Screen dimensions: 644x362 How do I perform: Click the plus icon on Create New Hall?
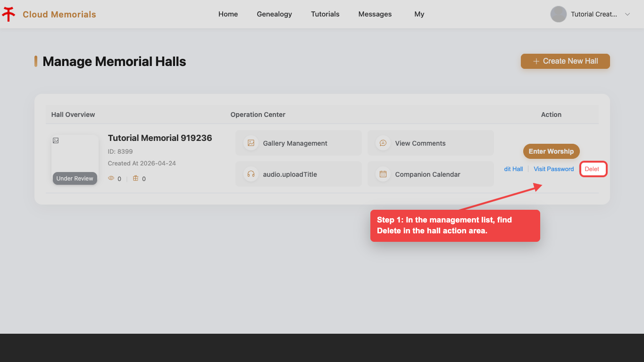(536, 61)
